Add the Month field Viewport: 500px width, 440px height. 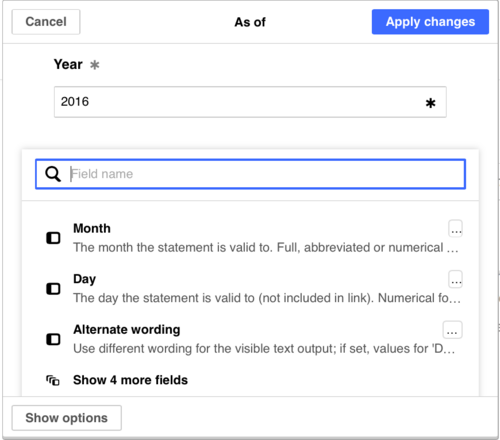(250, 238)
